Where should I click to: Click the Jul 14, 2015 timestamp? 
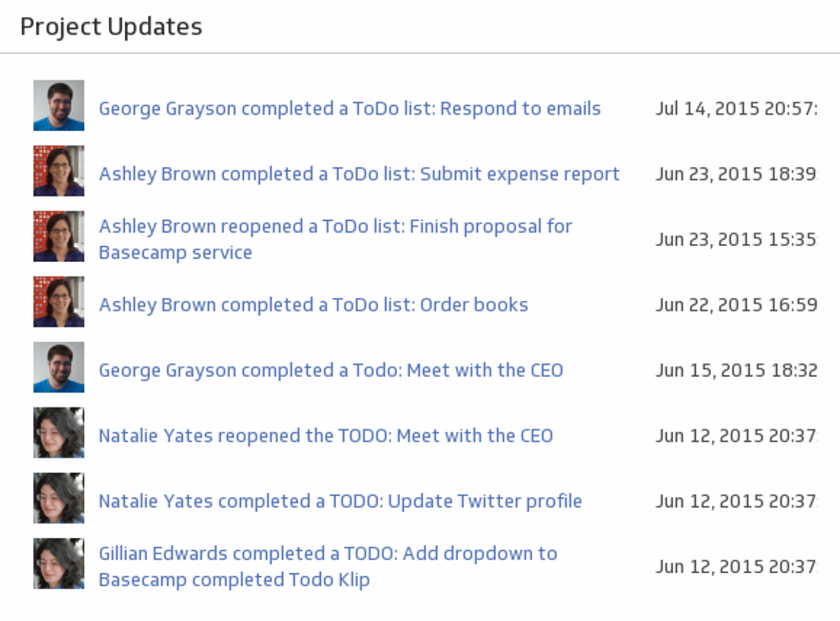point(736,109)
